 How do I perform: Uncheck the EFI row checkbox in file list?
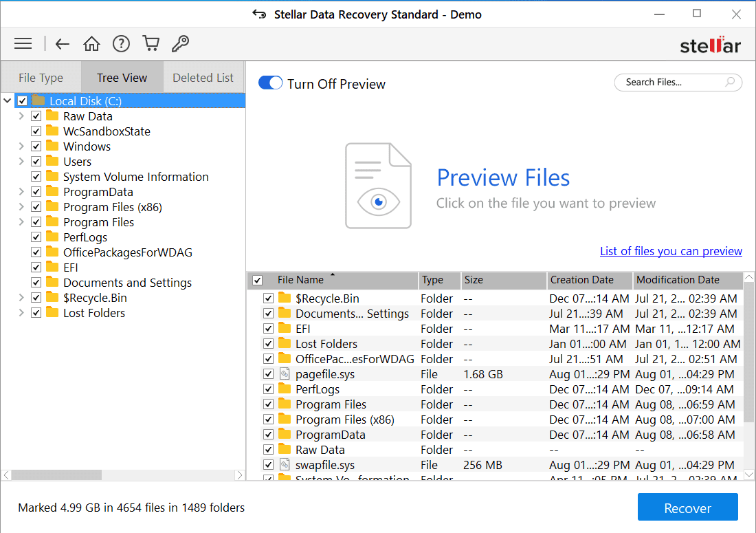pyautogui.click(x=269, y=329)
